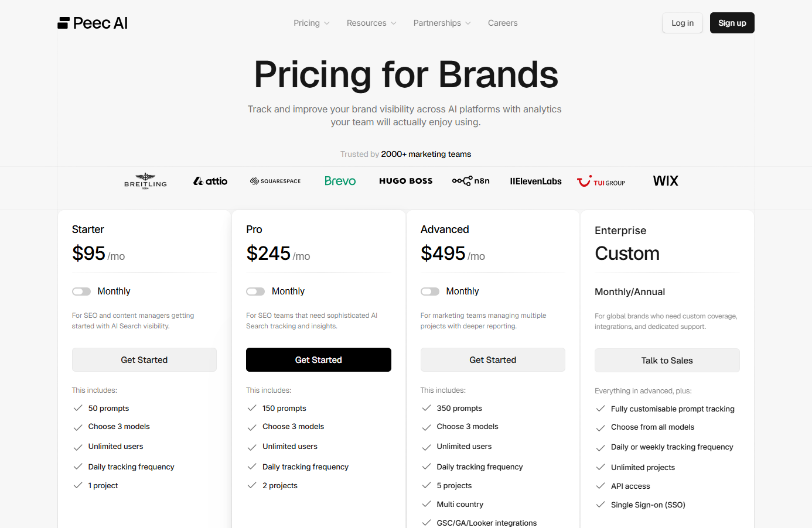Expand the Pricing dropdown menu
Image resolution: width=812 pixels, height=528 pixels.
pyautogui.click(x=312, y=23)
